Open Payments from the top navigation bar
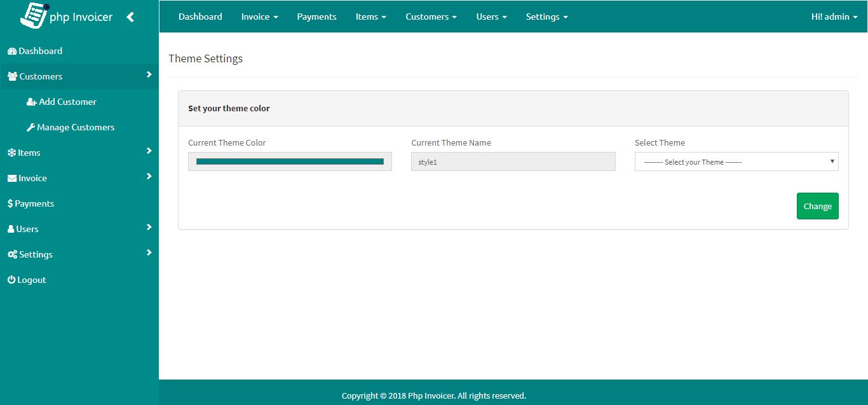This screenshot has width=868, height=405. (316, 17)
